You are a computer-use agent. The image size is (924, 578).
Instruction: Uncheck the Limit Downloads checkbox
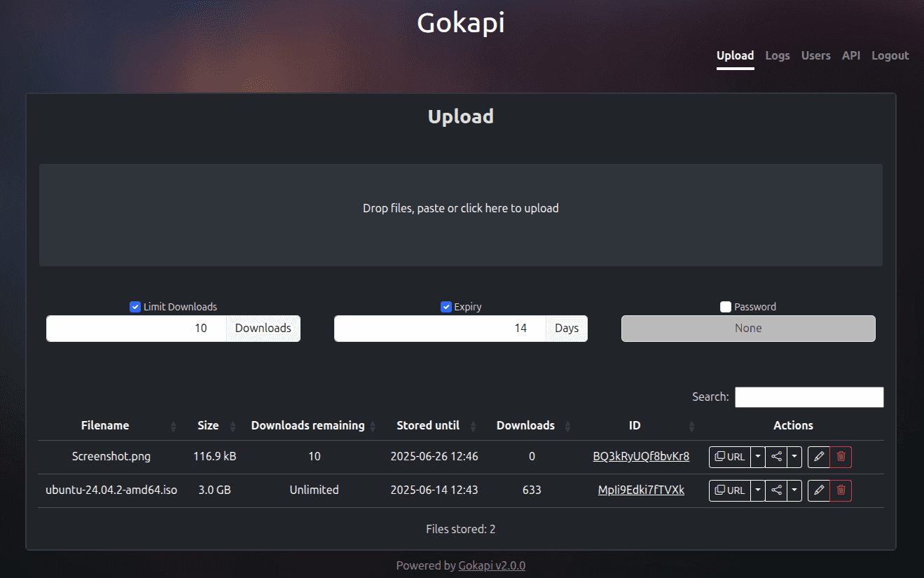[134, 306]
